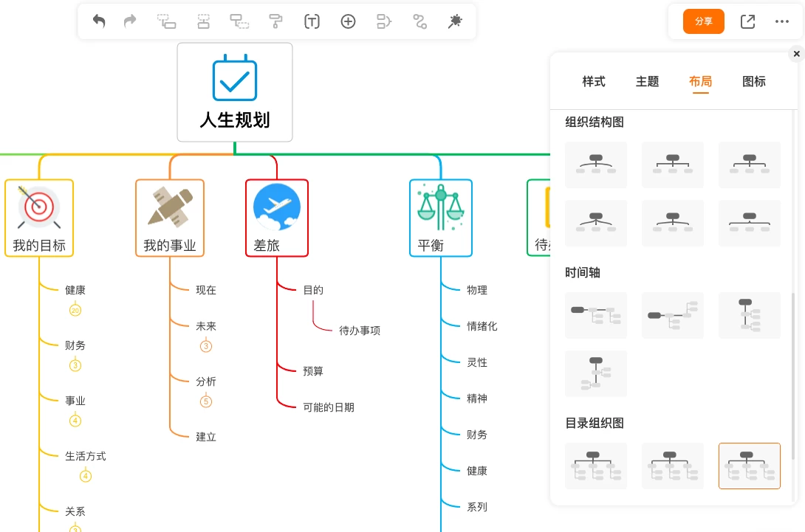
Task: Redo the last action
Action: 131,21
